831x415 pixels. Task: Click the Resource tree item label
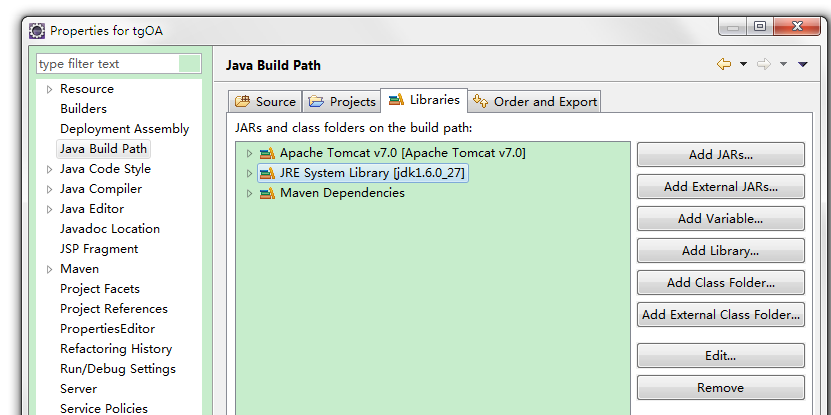click(87, 89)
